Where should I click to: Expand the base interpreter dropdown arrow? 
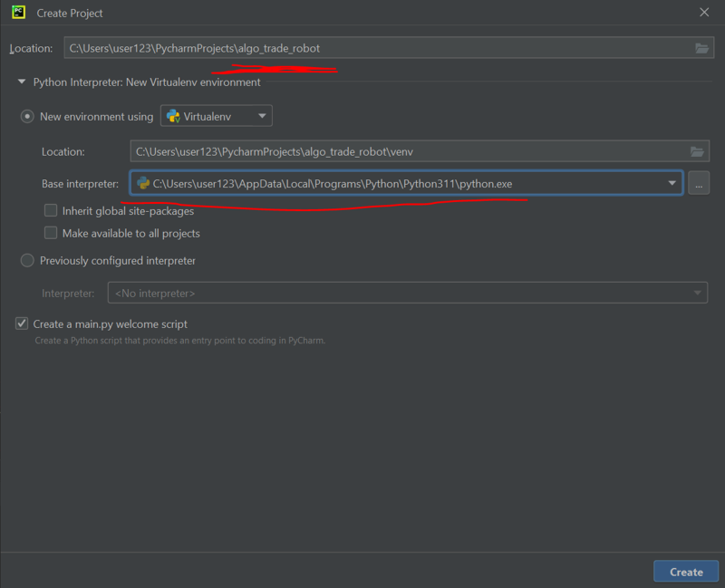(x=672, y=184)
